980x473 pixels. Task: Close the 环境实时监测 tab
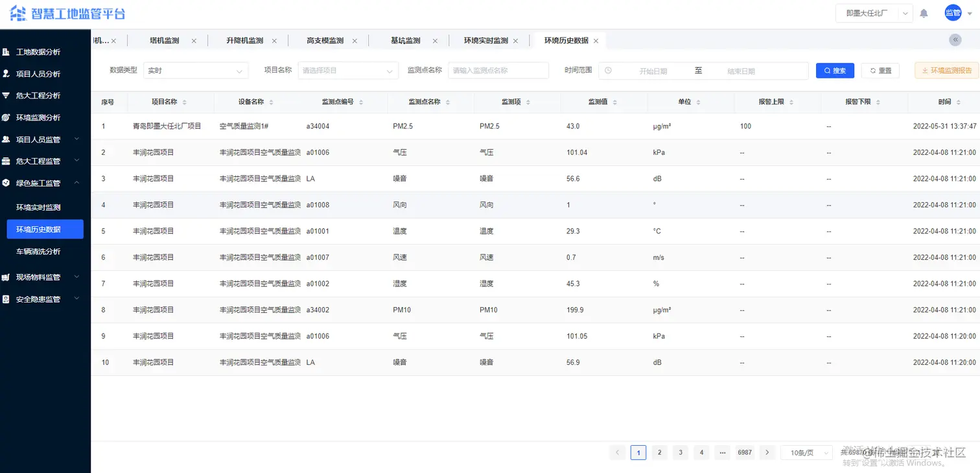tap(515, 41)
